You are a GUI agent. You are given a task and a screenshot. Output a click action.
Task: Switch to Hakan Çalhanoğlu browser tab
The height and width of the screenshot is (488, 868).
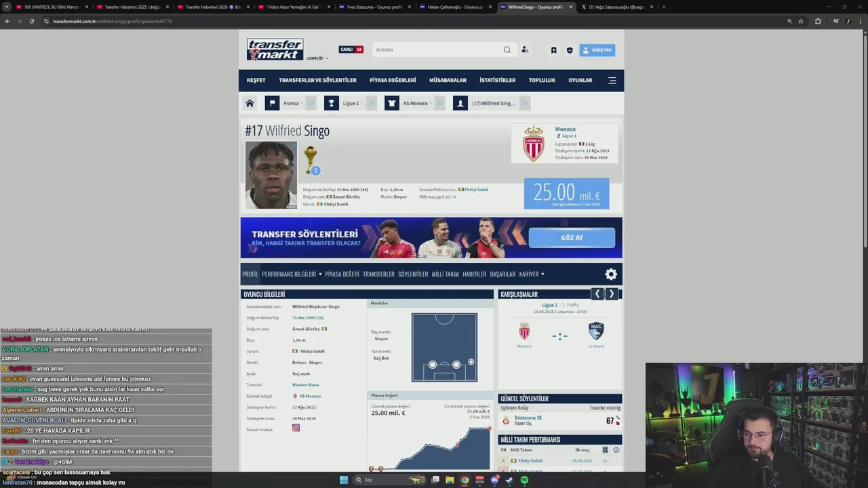tap(455, 7)
